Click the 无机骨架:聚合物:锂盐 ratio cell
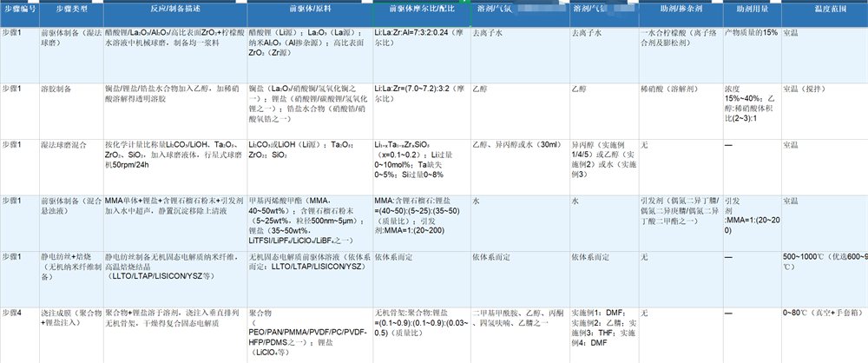This screenshot has width=868, height=363. (421, 334)
